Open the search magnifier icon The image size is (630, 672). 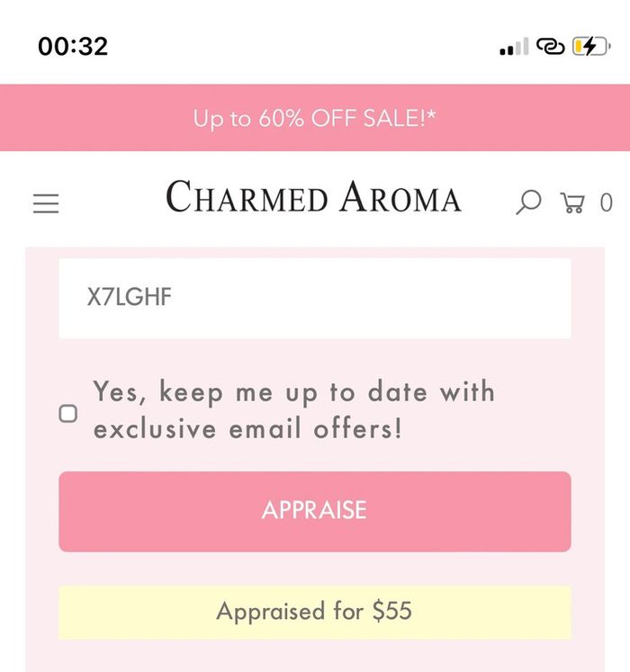tap(528, 202)
